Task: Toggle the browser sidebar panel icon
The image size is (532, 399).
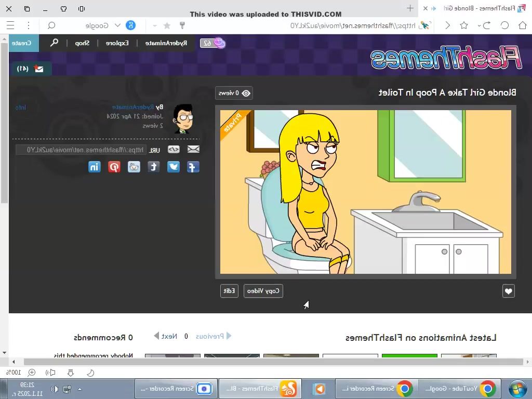Action: (x=82, y=8)
